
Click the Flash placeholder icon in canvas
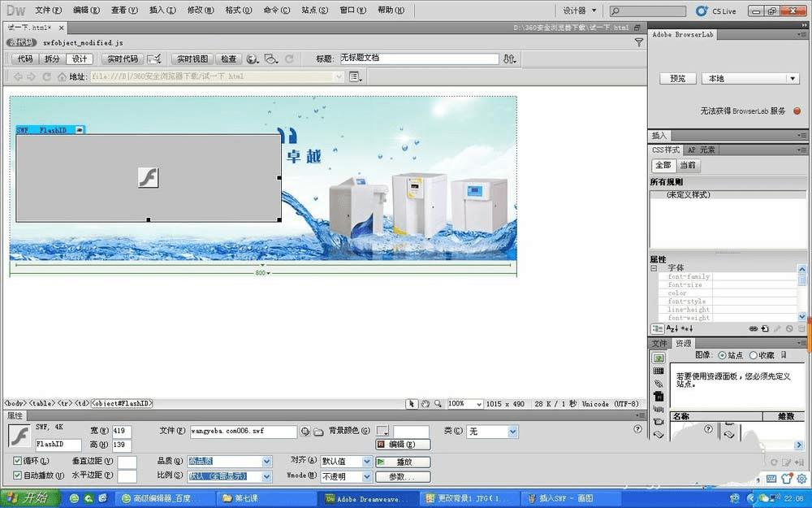[149, 178]
